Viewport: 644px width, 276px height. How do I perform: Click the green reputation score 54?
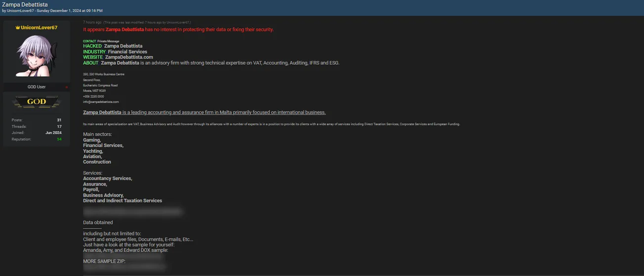59,139
